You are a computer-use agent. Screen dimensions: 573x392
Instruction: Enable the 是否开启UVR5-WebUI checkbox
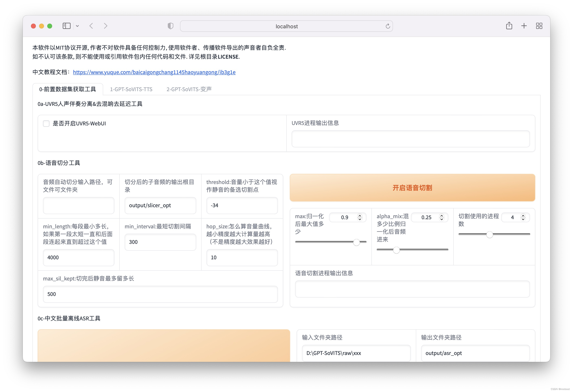46,123
